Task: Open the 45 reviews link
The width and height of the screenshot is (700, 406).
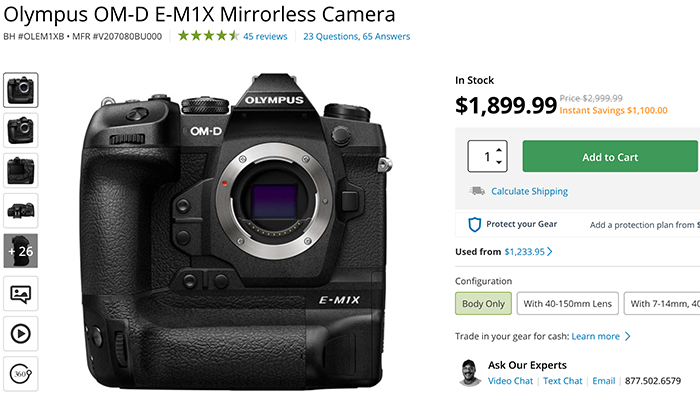Action: pyautogui.click(x=265, y=36)
